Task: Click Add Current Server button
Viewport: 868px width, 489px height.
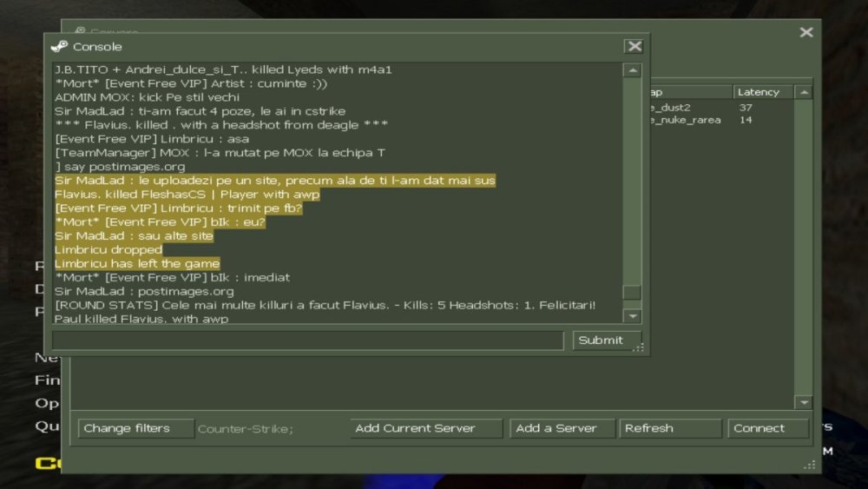Action: point(426,428)
